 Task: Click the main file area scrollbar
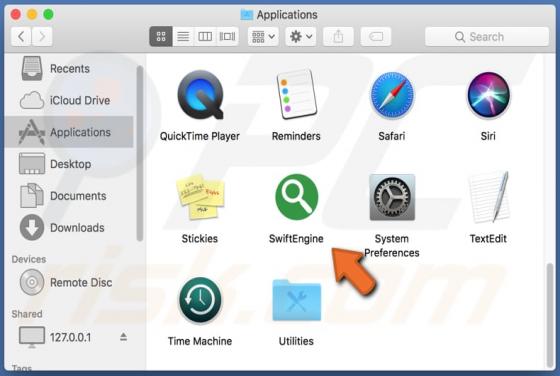(550, 315)
